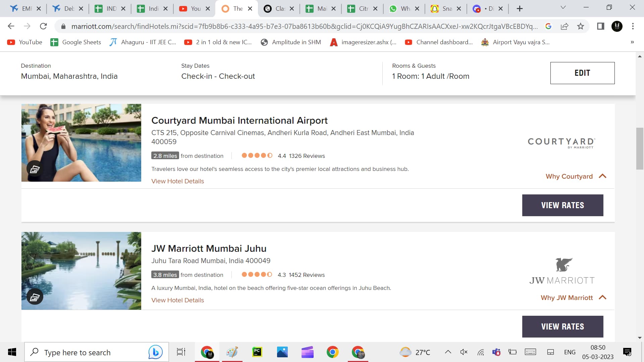Click the browser forward arrow

click(27, 26)
